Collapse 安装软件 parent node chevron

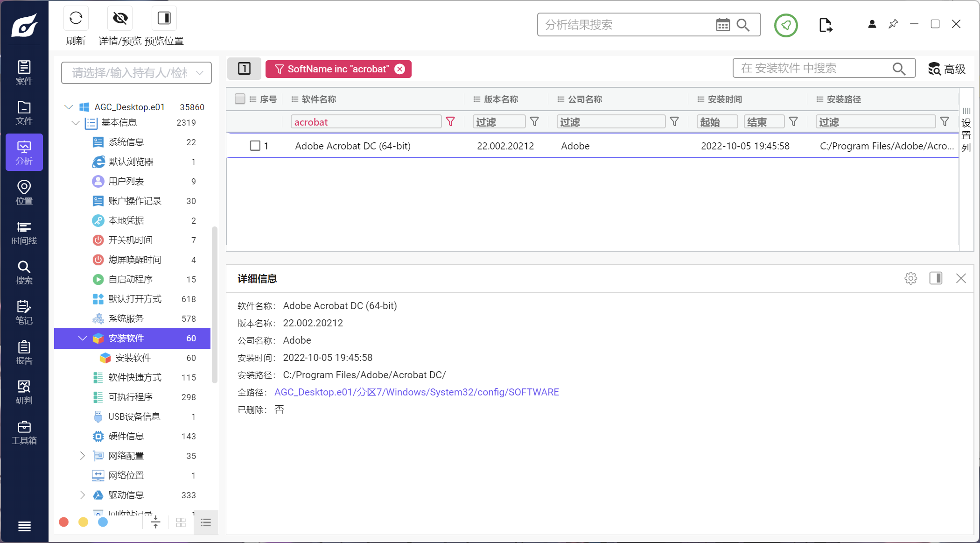[x=83, y=338]
